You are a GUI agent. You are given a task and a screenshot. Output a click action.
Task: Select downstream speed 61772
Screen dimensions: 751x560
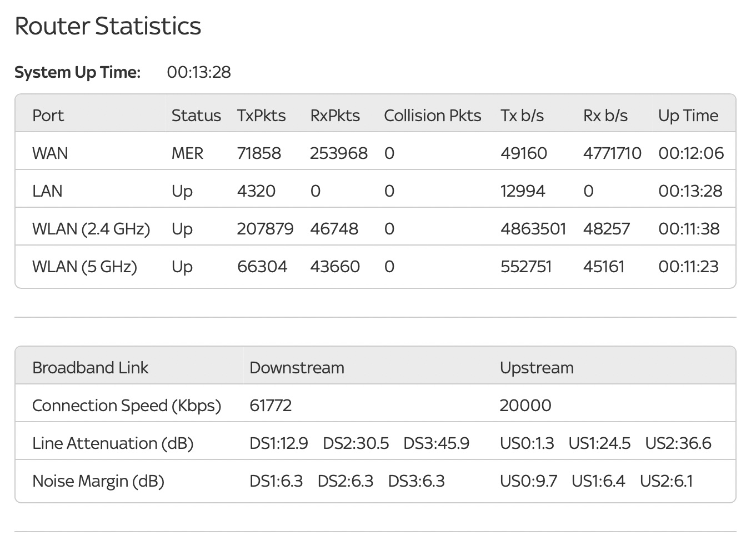coord(271,406)
